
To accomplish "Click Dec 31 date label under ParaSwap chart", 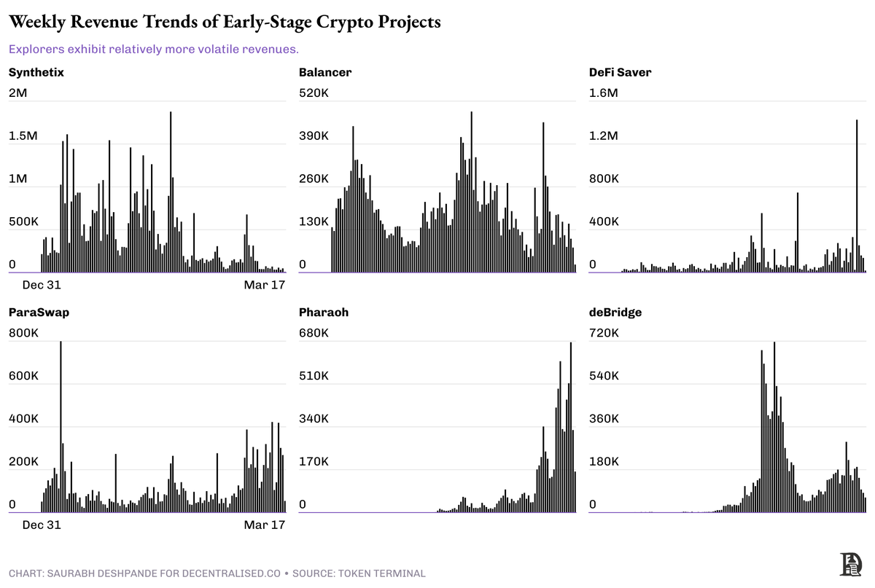I will (42, 525).
